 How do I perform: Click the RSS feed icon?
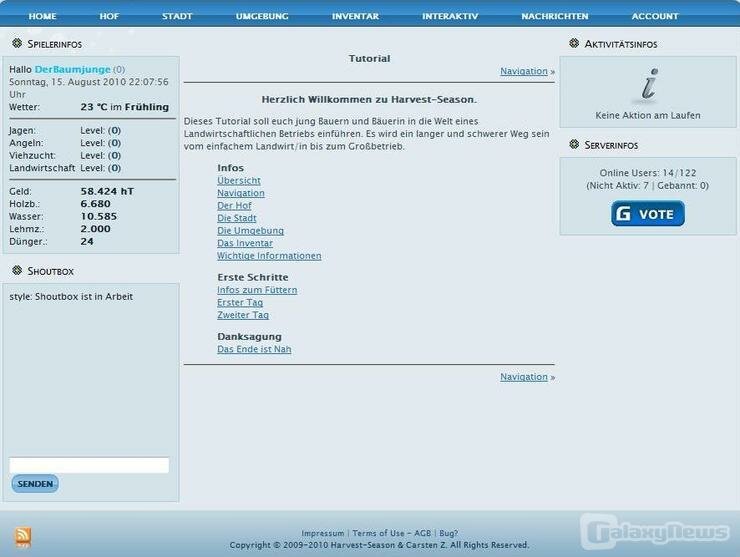point(22,537)
